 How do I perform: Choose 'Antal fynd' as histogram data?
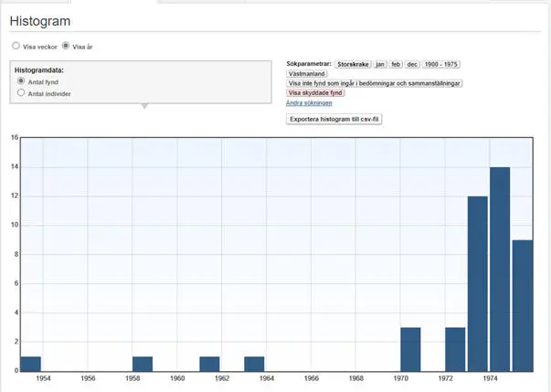click(x=22, y=81)
